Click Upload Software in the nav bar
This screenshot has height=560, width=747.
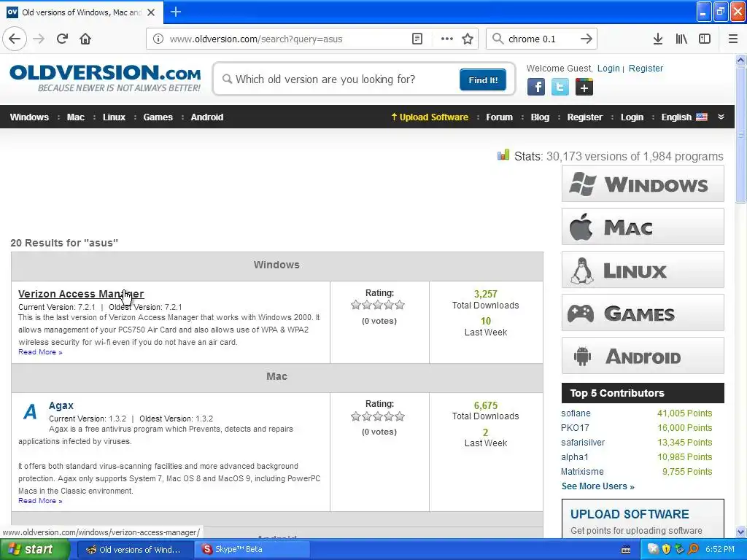[x=430, y=117]
